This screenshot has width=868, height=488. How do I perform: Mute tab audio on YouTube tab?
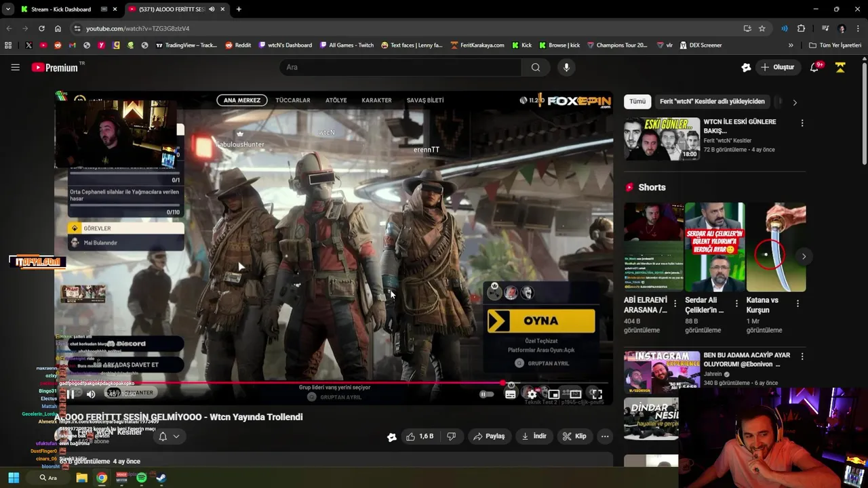[x=212, y=9]
